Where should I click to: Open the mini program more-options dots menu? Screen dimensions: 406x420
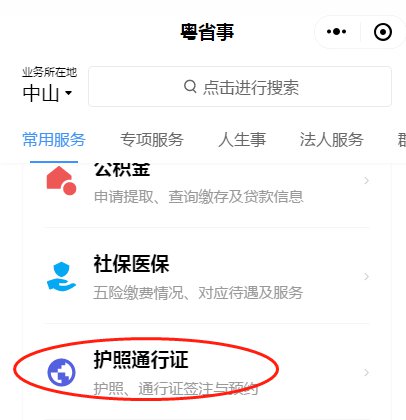click(336, 32)
